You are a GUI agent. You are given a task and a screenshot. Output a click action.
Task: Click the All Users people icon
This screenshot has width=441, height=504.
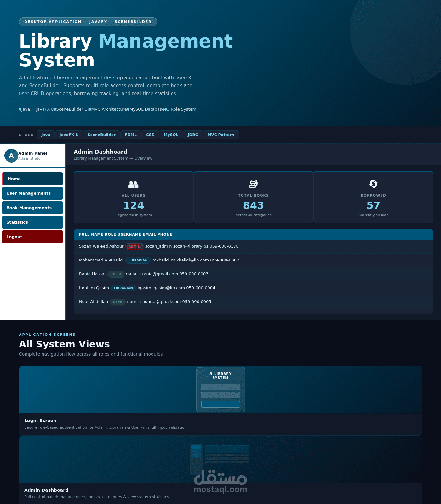tap(134, 184)
